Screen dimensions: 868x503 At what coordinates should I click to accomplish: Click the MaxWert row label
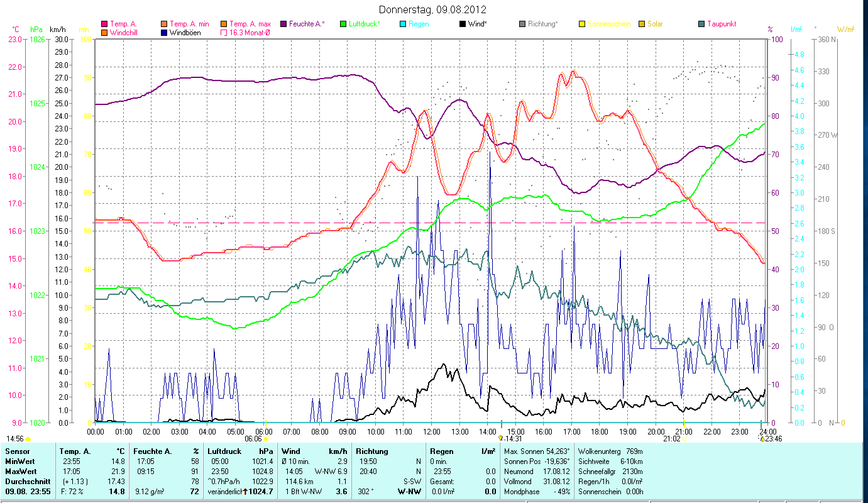21,471
